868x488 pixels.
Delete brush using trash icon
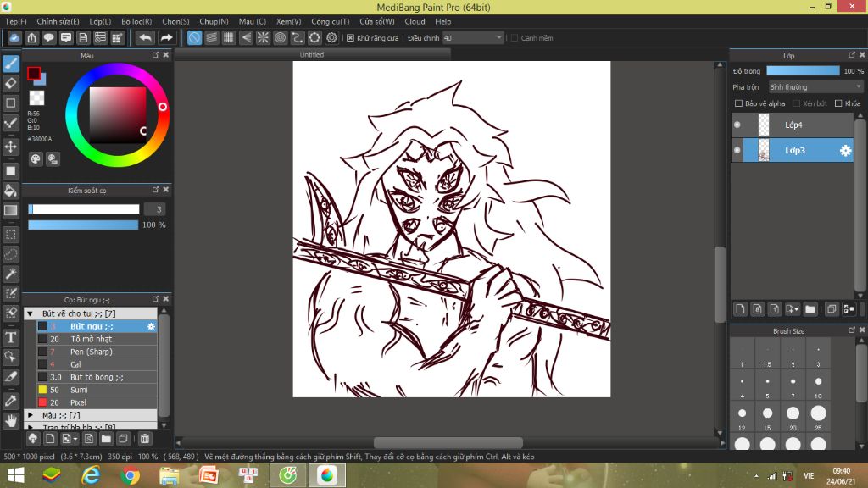pos(144,439)
